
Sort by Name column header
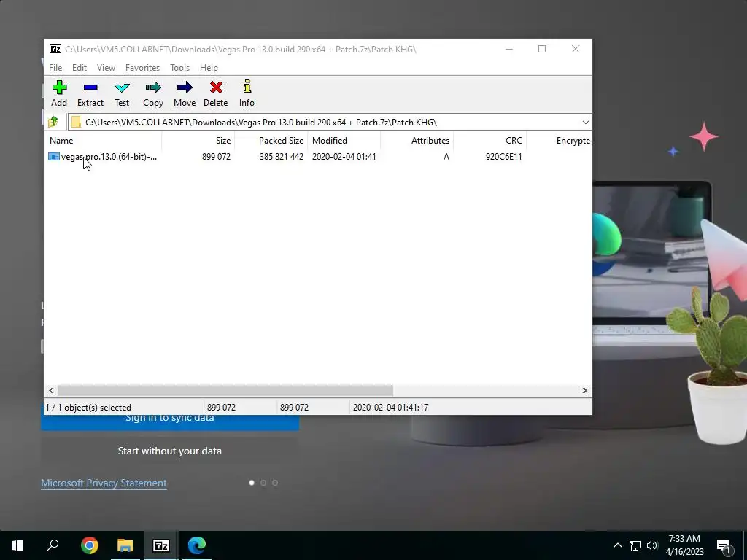[104, 141]
